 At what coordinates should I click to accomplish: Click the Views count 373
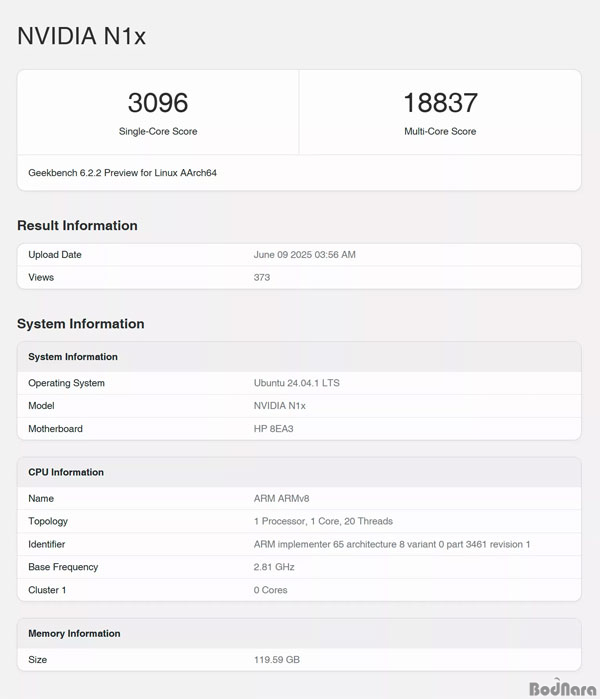point(262,277)
